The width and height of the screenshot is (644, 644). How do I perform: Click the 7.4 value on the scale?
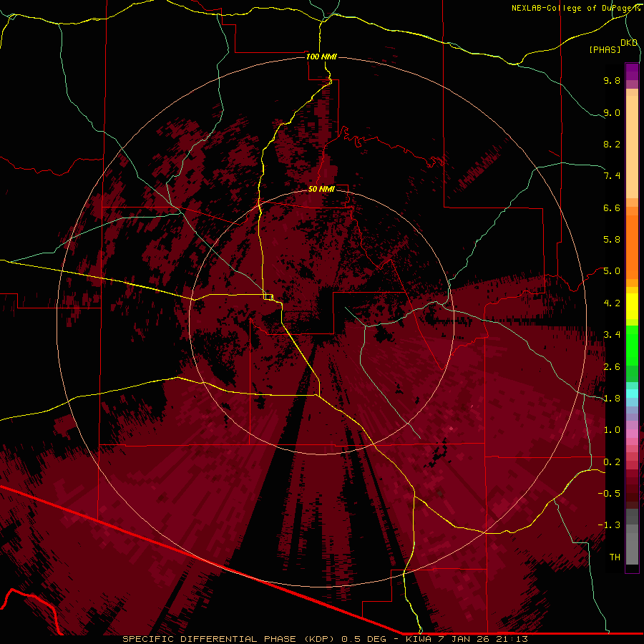[x=612, y=176]
